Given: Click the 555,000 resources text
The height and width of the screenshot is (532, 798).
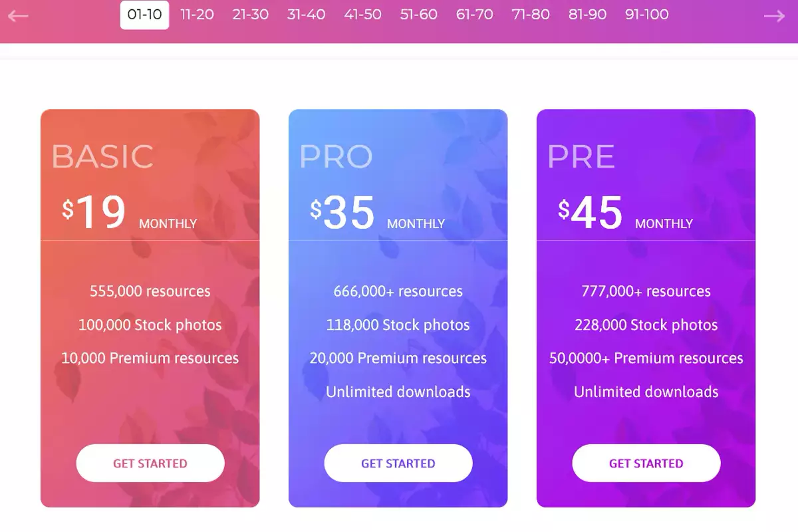Looking at the screenshot, I should [150, 291].
